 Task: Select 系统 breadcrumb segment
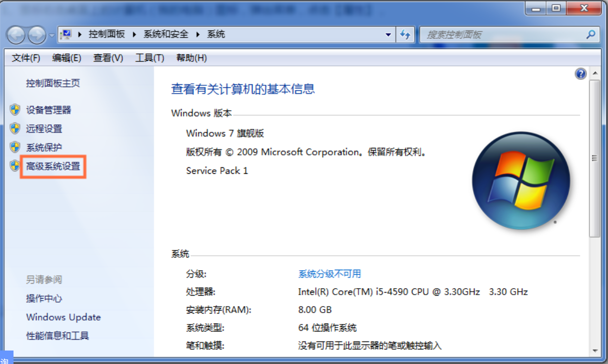click(216, 34)
